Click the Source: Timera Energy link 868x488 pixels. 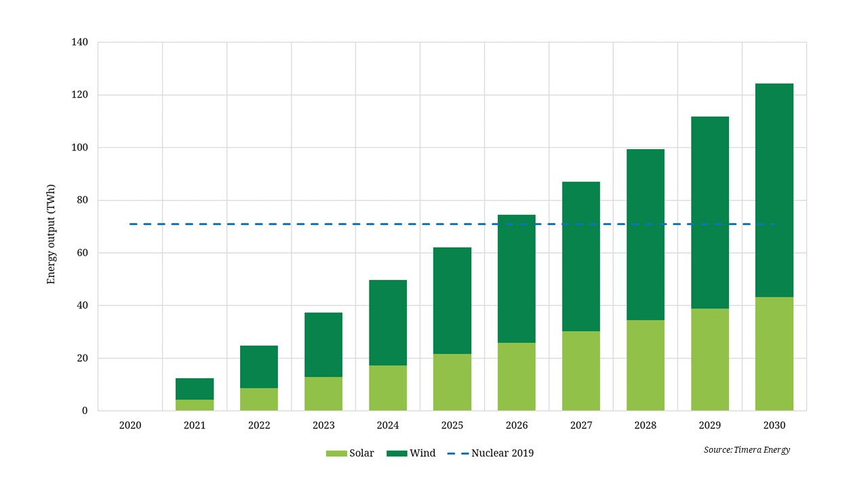point(746,449)
